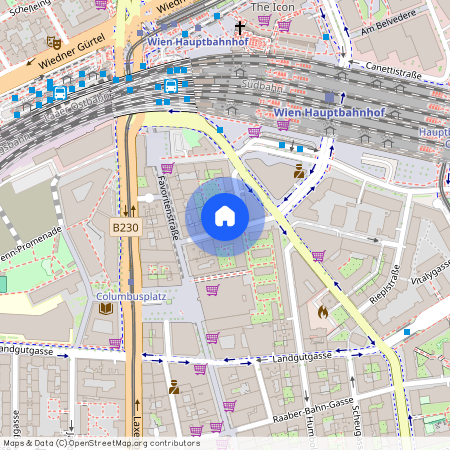Click the church cross icon near The Icon
The width and height of the screenshot is (450, 450).
(240, 28)
